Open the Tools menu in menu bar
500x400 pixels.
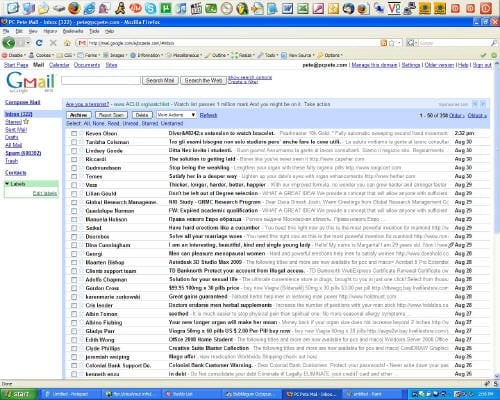click(x=94, y=31)
